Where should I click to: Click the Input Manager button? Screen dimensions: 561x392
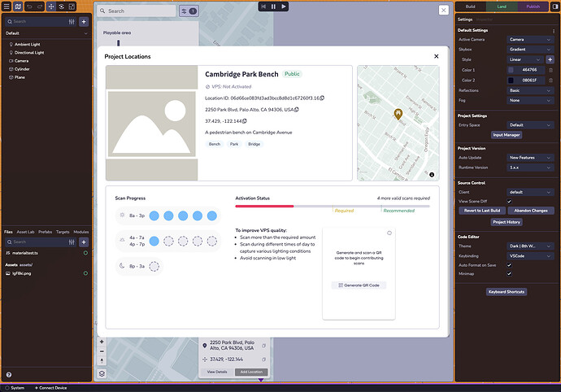(x=507, y=135)
